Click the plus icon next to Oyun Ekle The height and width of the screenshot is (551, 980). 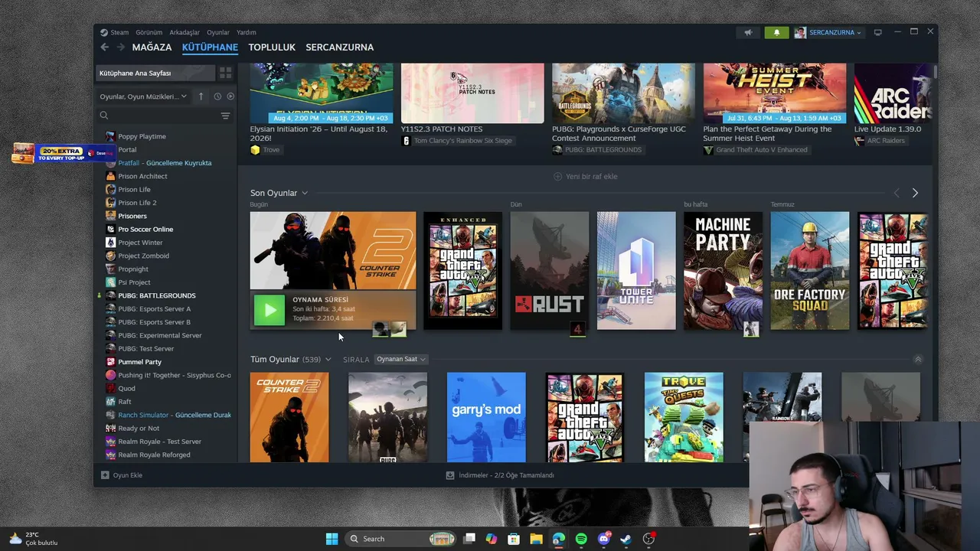click(105, 475)
